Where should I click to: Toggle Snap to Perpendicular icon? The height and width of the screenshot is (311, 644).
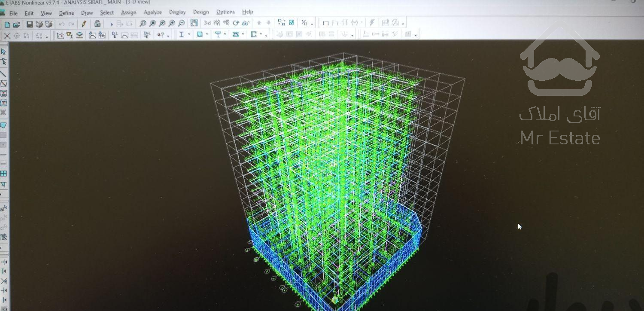(4, 291)
